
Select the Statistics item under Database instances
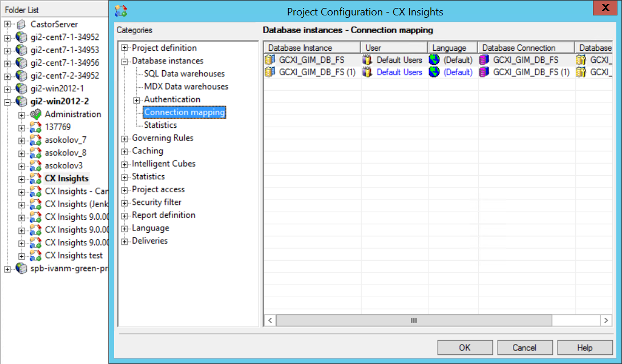(160, 125)
